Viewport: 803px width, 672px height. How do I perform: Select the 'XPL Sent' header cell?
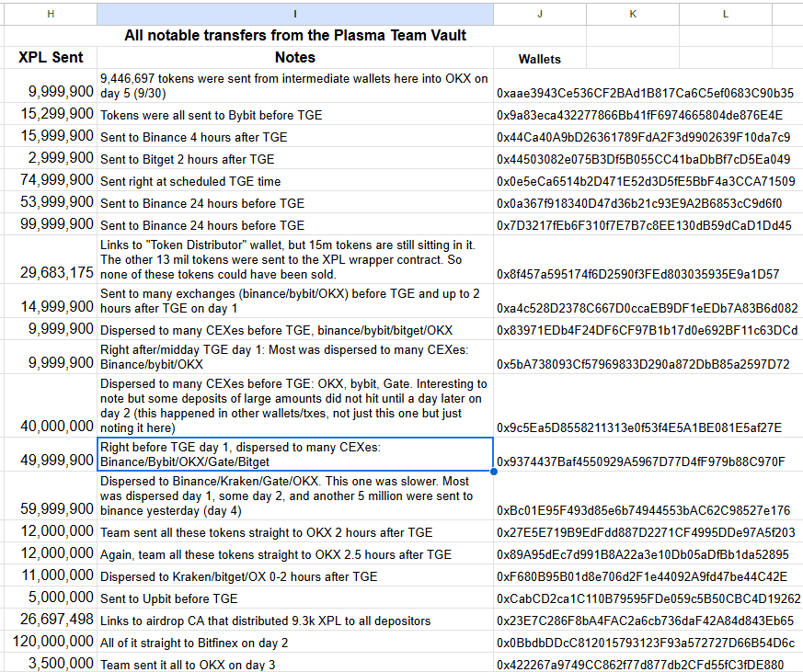click(x=51, y=57)
